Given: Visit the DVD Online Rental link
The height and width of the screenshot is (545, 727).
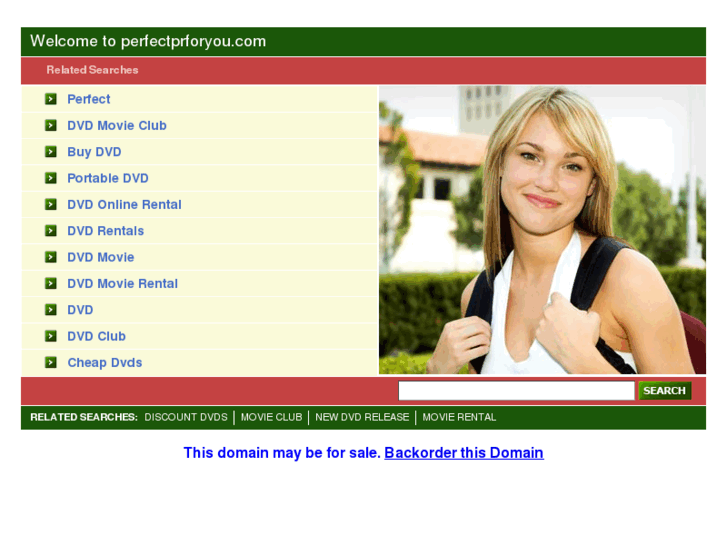Looking at the screenshot, I should [124, 205].
